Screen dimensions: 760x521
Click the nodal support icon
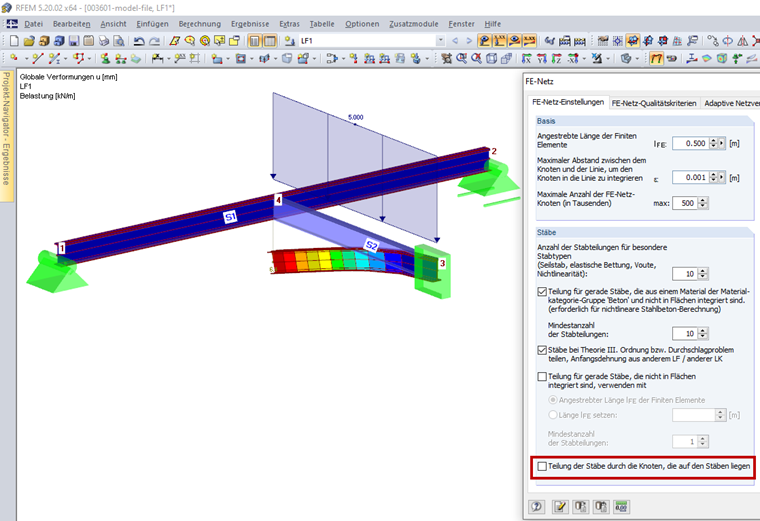click(105, 59)
